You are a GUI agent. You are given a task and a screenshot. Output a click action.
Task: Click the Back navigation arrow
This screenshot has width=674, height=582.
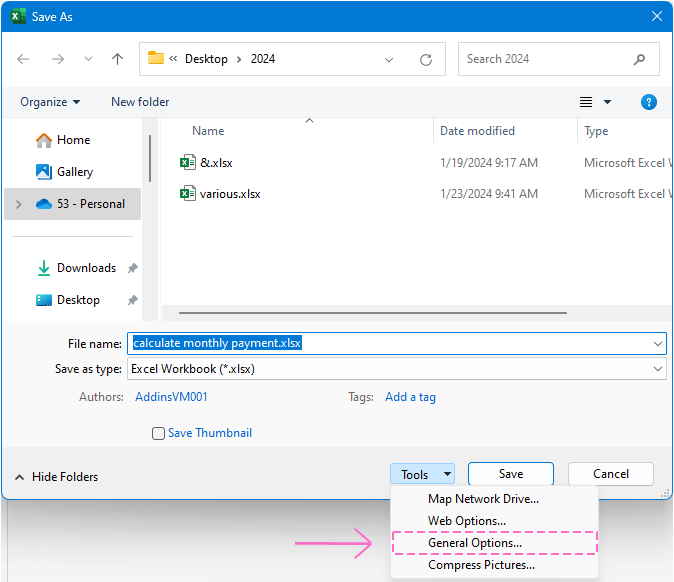pos(23,59)
